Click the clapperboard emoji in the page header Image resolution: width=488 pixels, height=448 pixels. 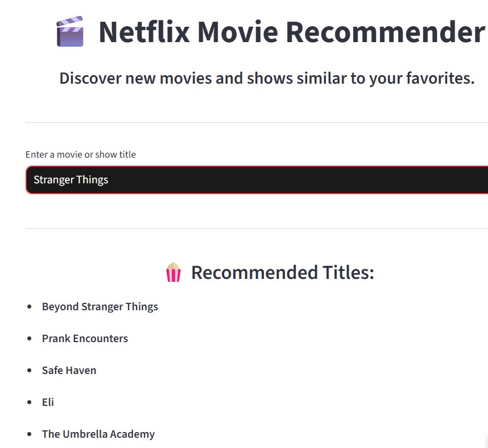click(69, 32)
